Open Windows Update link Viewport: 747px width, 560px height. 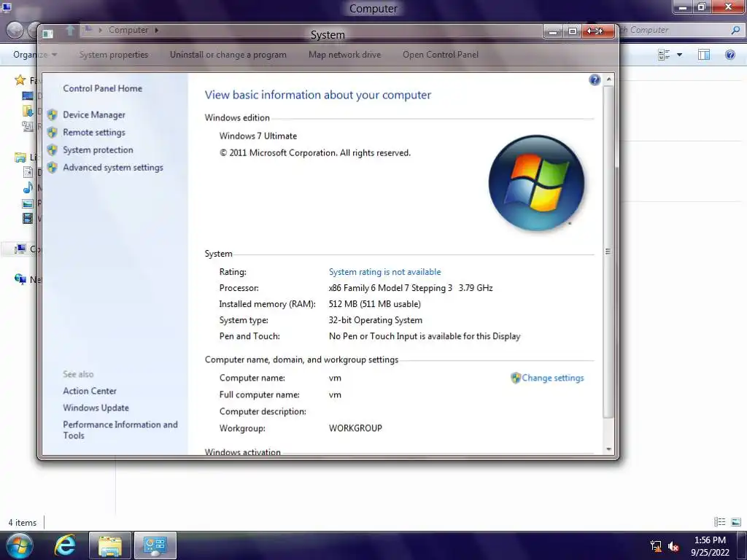pyautogui.click(x=96, y=408)
